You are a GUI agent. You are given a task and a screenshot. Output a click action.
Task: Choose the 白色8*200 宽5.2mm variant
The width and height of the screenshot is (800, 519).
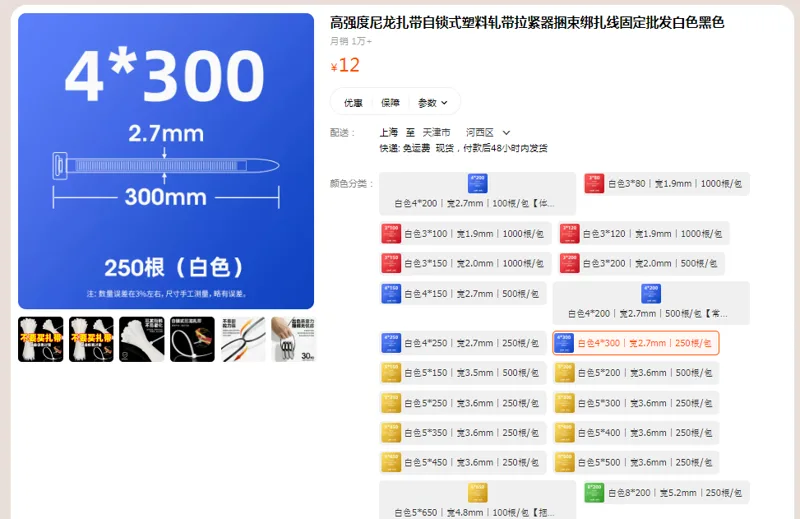click(666, 492)
